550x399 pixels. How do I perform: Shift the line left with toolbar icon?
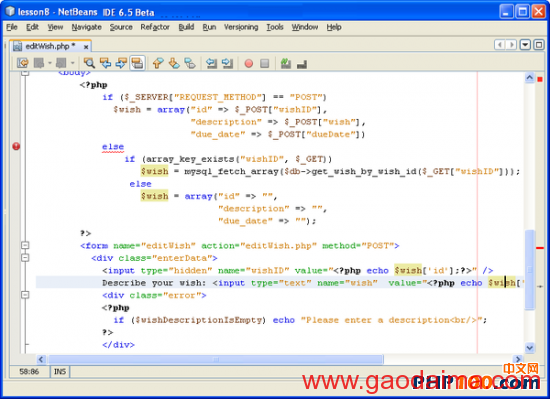tap(211, 63)
